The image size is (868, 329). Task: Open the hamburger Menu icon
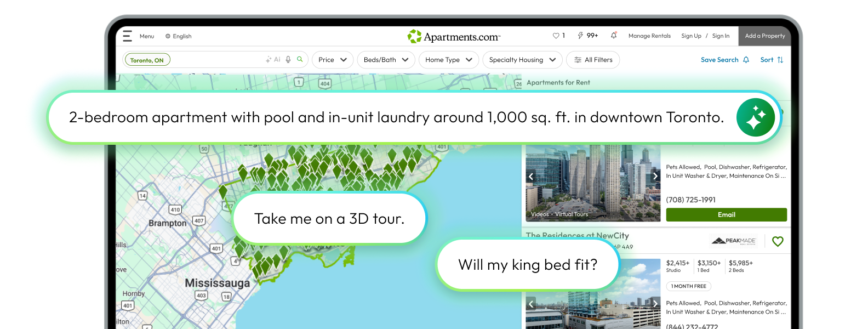(x=128, y=36)
